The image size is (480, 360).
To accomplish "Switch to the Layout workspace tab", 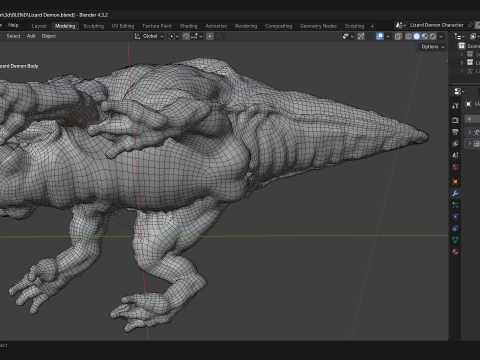I will tap(39, 26).
